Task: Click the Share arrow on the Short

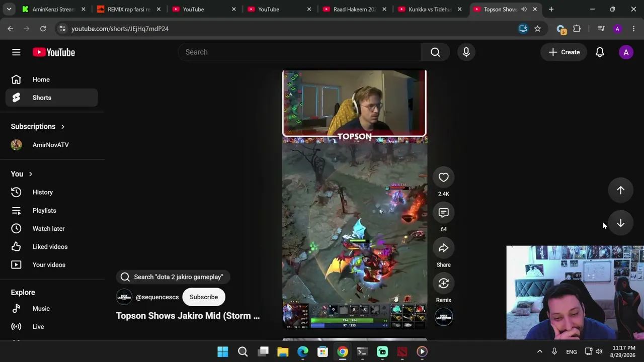Action: pos(443,248)
